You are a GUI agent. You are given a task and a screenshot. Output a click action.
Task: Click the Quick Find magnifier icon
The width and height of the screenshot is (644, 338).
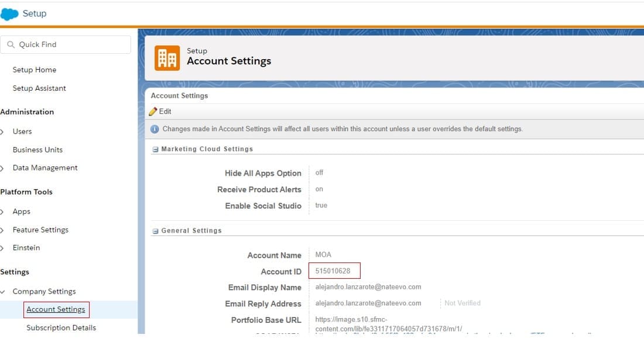pyautogui.click(x=11, y=45)
